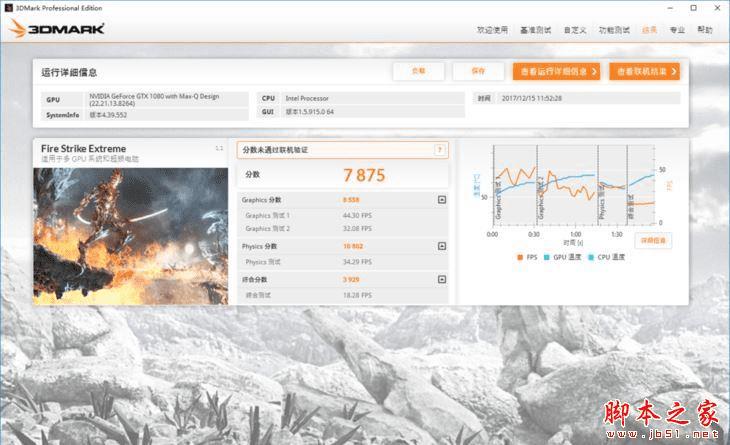Switch to the 基准测试 benchmarks tab
Image resolution: width=730 pixels, height=445 pixels.
tap(535, 30)
